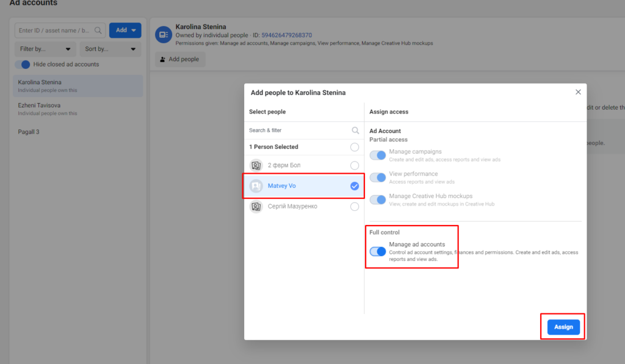This screenshot has width=625, height=364.
Task: Click the blue ad account icon beside Karolina Stenina
Action: [x=163, y=35]
